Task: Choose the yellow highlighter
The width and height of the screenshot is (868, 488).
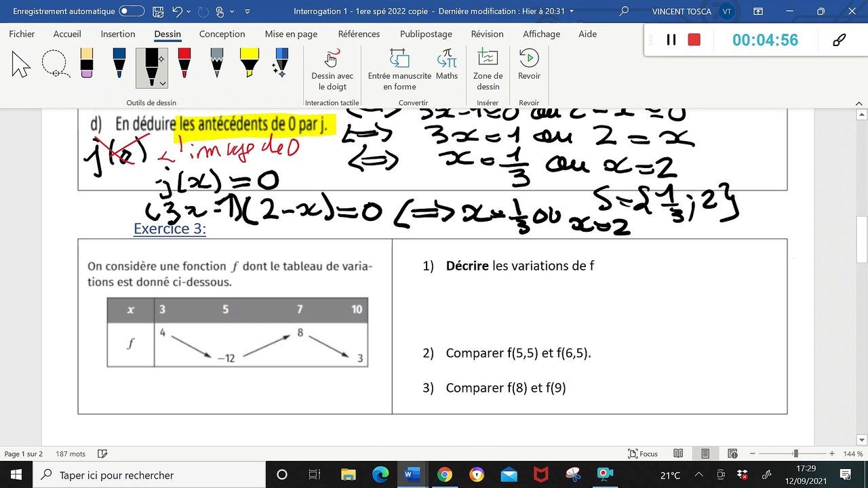Action: [249, 63]
